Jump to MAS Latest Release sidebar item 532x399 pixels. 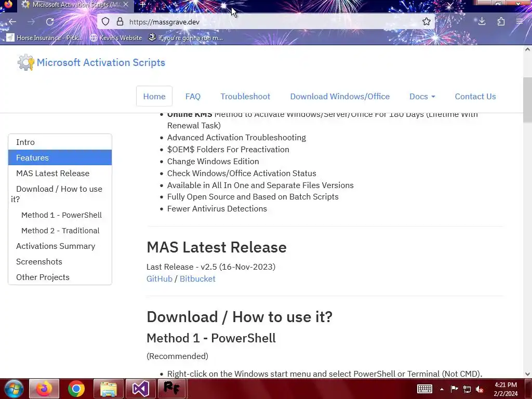tap(60, 174)
